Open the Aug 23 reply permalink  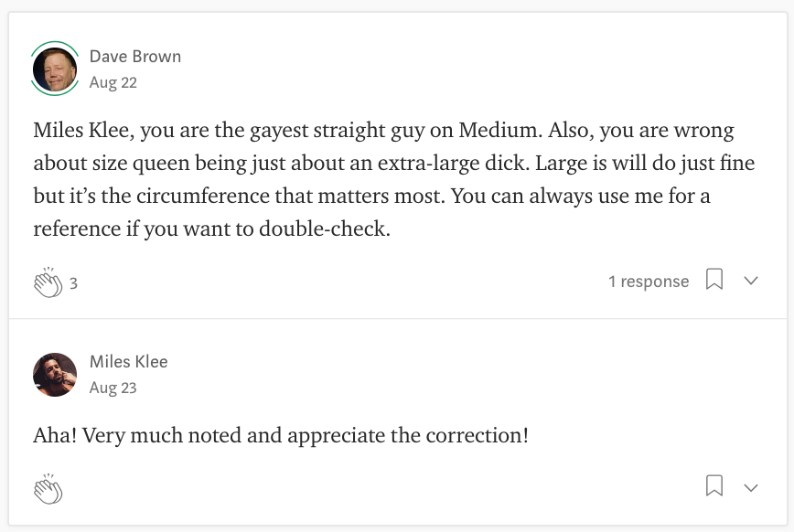pos(113,388)
